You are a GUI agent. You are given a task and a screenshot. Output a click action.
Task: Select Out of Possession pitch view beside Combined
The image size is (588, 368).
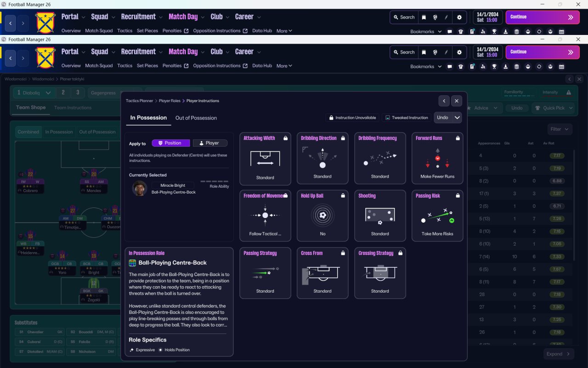pyautogui.click(x=97, y=132)
